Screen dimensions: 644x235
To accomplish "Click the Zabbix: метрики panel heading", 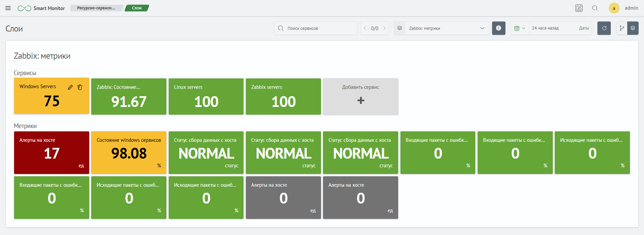I will click(42, 56).
